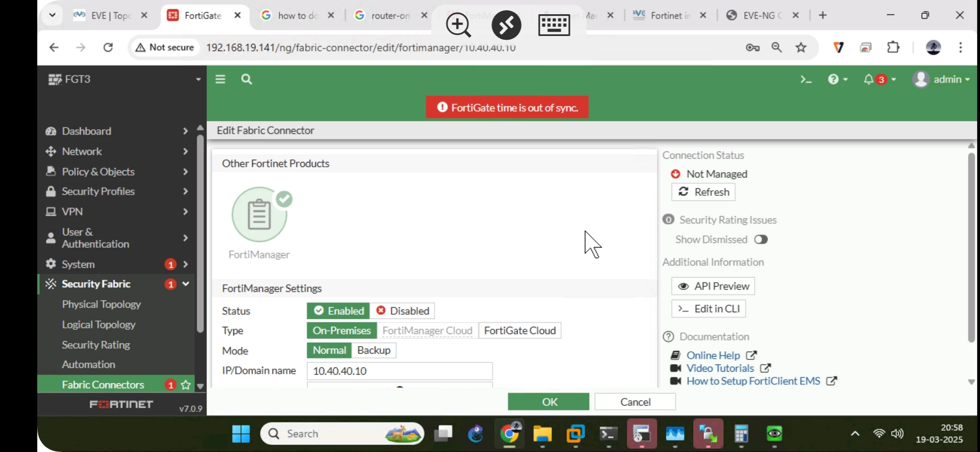The width and height of the screenshot is (980, 452).
Task: Open Security Rating page
Action: pyautogui.click(x=96, y=345)
